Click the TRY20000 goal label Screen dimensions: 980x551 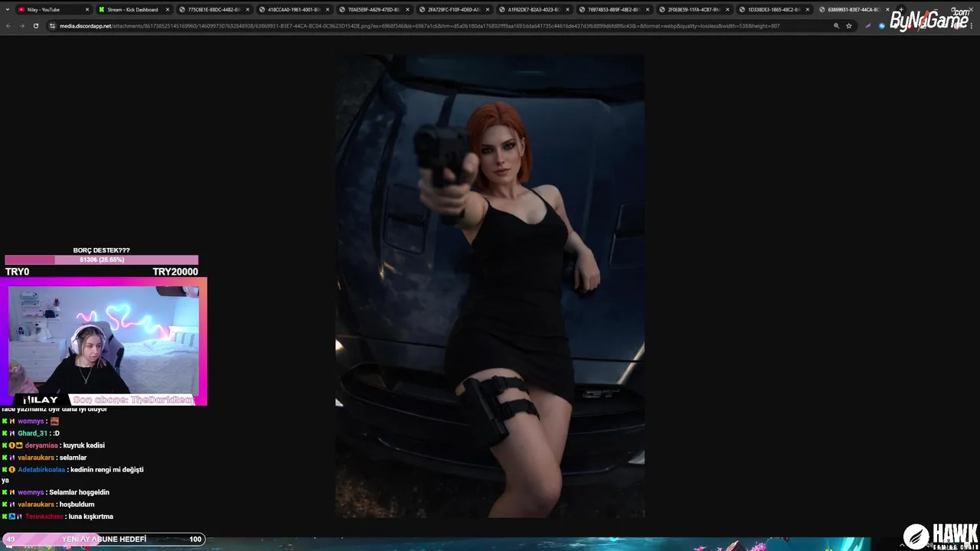point(175,272)
